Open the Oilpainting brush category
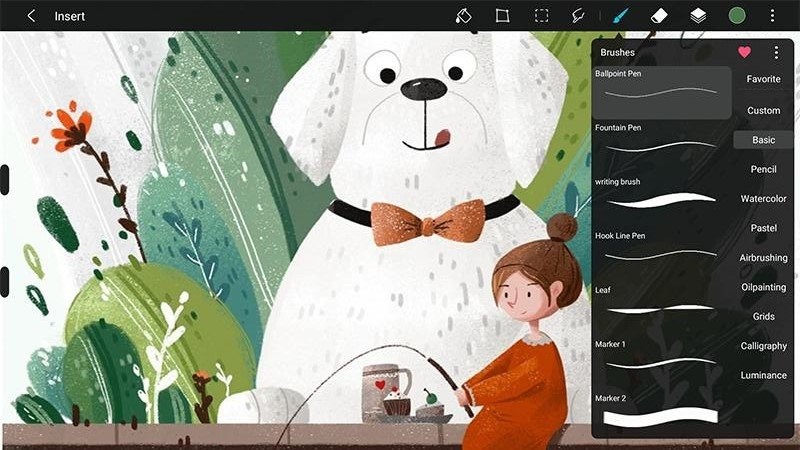800x450 pixels. coord(763,287)
